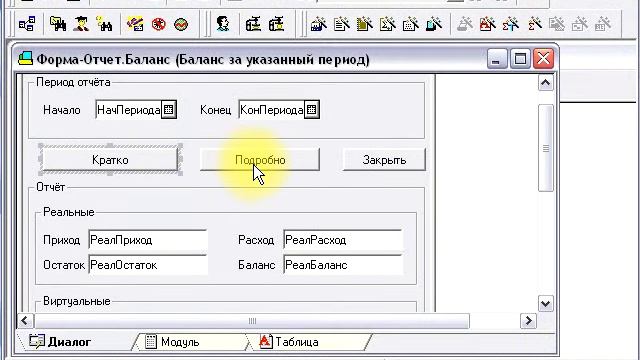640x360 pixels.
Task: Click the last greyed wand icon
Action: [603, 24]
